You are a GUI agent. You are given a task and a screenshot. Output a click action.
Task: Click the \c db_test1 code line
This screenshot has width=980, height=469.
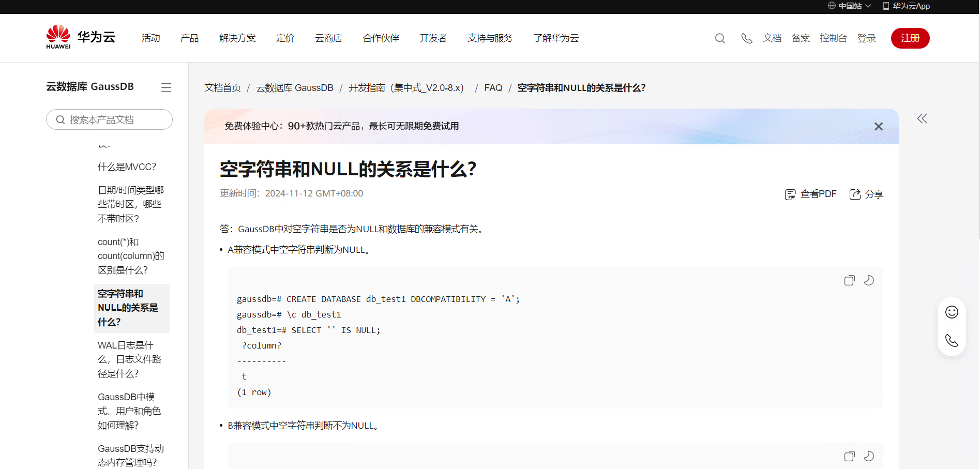point(289,314)
